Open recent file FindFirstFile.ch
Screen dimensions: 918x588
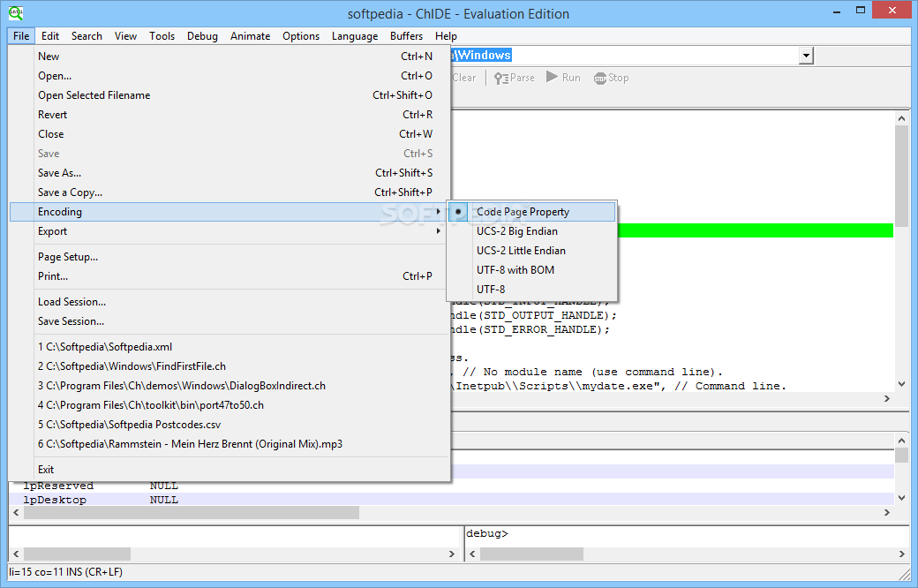coord(229,366)
